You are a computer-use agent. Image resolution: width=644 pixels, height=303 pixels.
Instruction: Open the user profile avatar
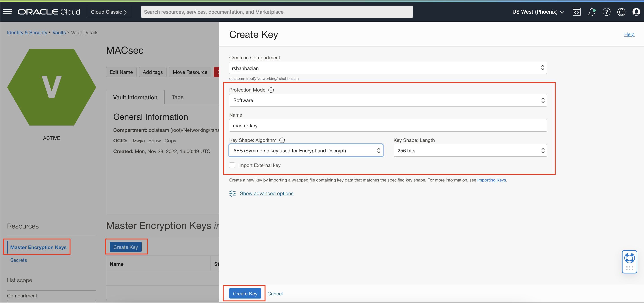[636, 12]
